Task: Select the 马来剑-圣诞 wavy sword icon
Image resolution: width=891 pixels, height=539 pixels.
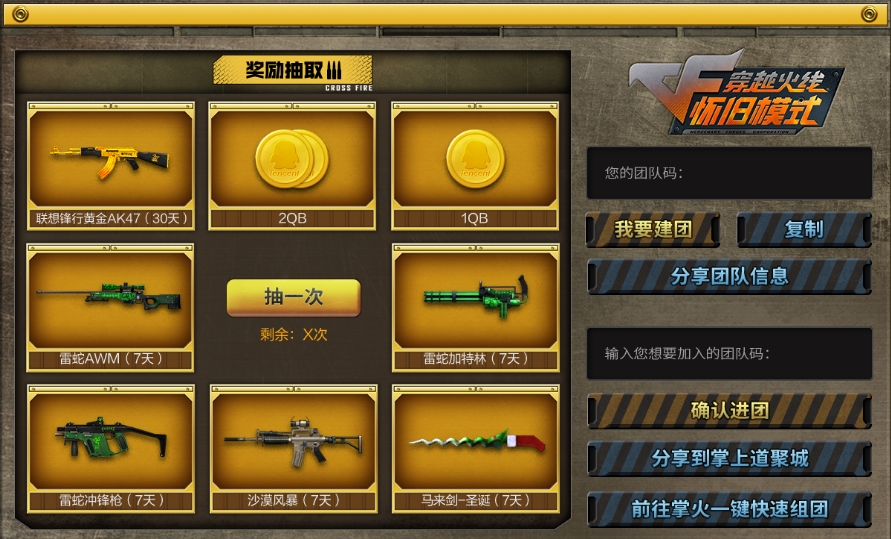Action: click(x=476, y=441)
